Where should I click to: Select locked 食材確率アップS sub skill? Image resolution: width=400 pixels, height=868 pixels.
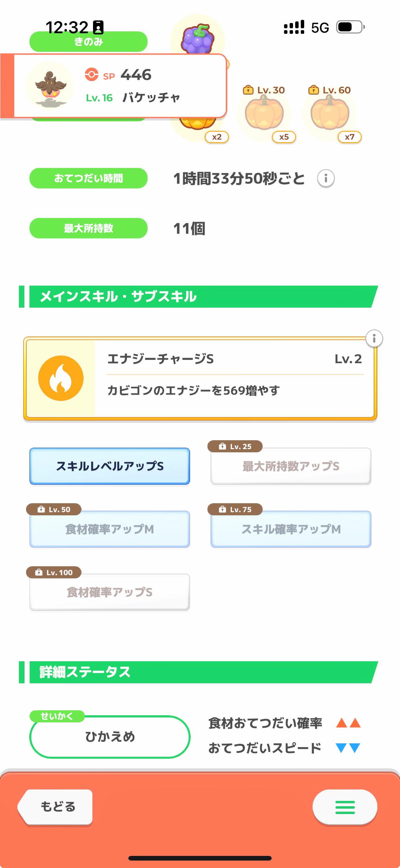click(x=110, y=592)
